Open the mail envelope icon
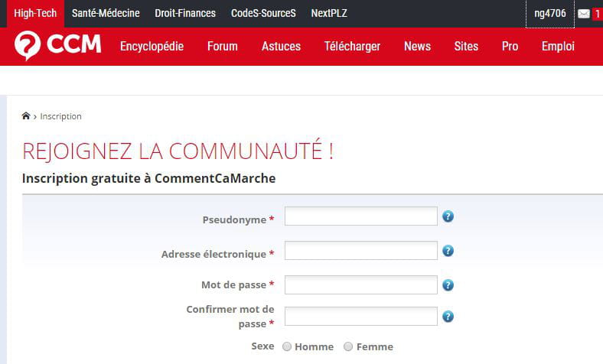The width and height of the screenshot is (603, 364). tap(583, 14)
